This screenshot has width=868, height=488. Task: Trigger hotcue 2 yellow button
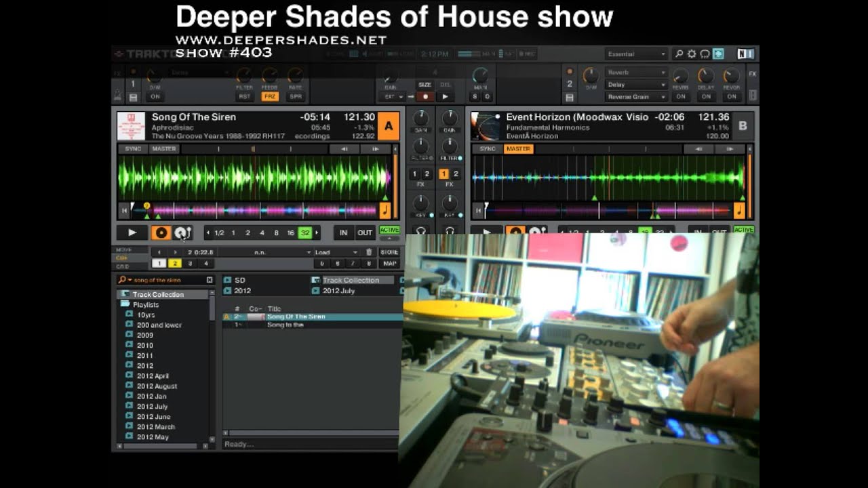(174, 264)
